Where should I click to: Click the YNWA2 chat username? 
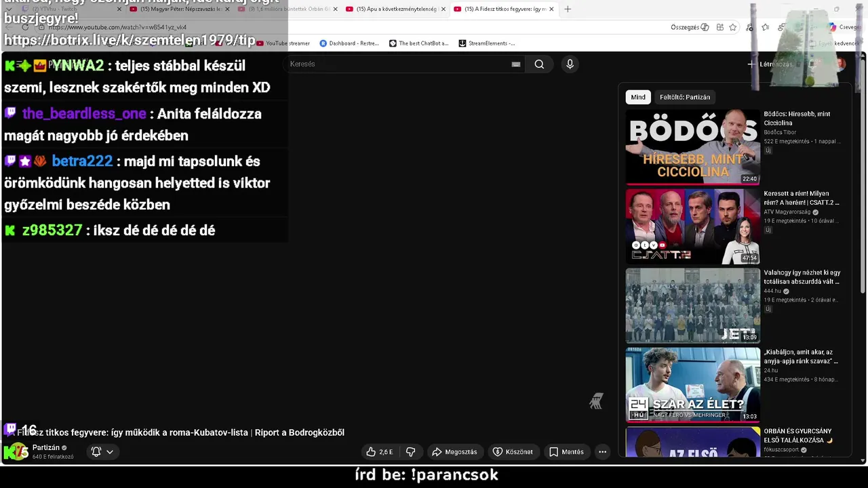(x=77, y=66)
